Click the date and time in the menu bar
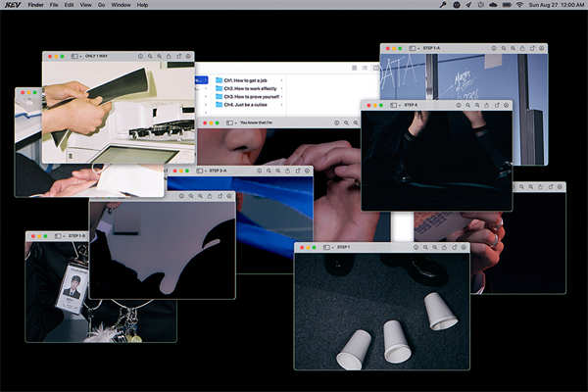Image resolution: width=588 pixels, height=392 pixels. [x=557, y=5]
